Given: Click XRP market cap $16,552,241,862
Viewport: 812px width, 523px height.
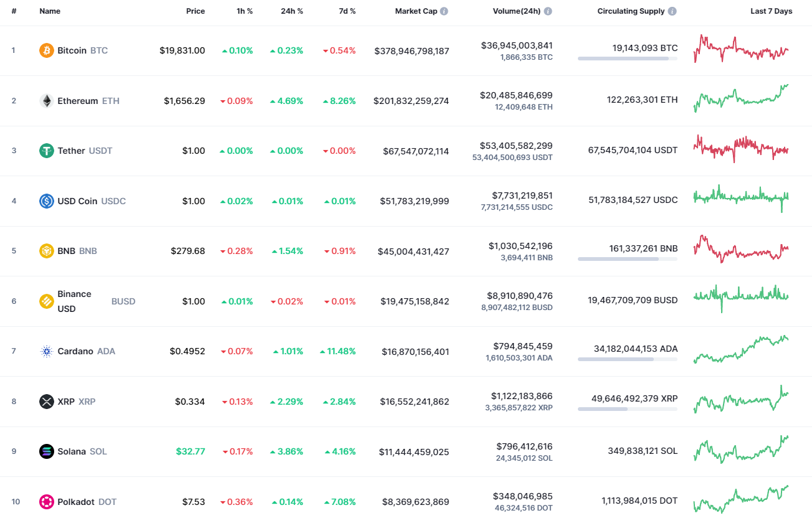Looking at the screenshot, I should (415, 402).
